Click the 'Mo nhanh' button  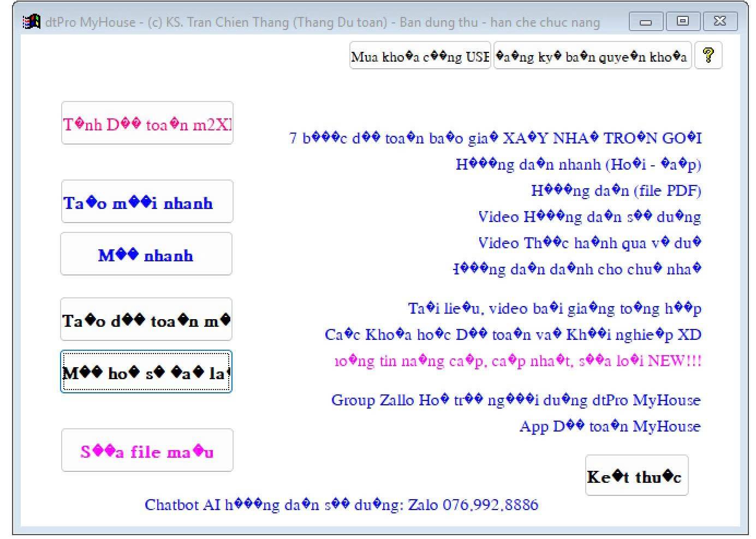pyautogui.click(x=146, y=254)
